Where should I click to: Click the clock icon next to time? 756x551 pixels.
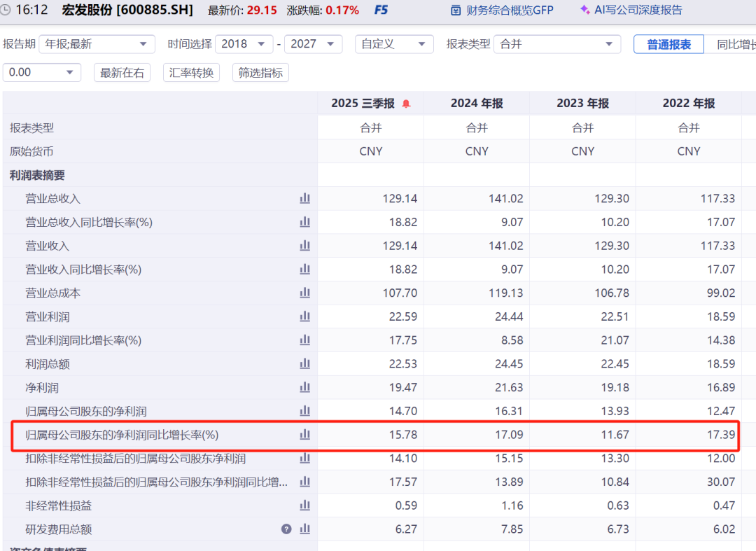pyautogui.click(x=6, y=11)
